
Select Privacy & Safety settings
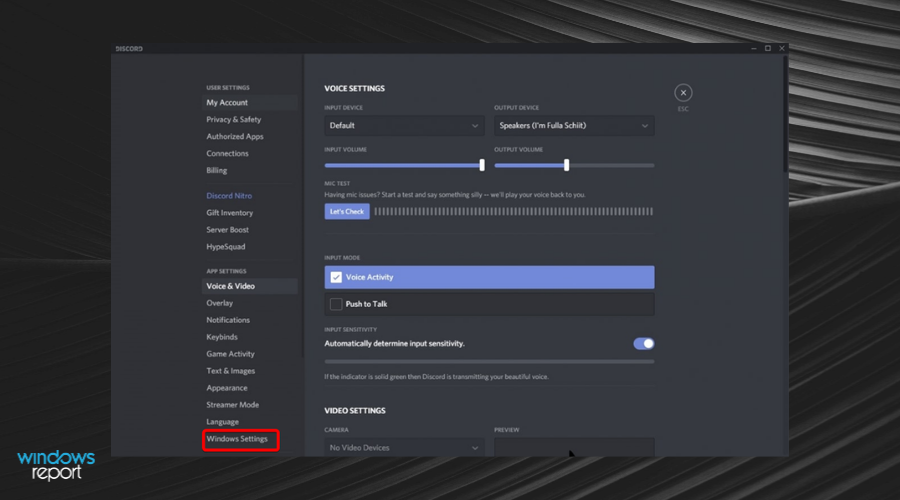(x=234, y=120)
